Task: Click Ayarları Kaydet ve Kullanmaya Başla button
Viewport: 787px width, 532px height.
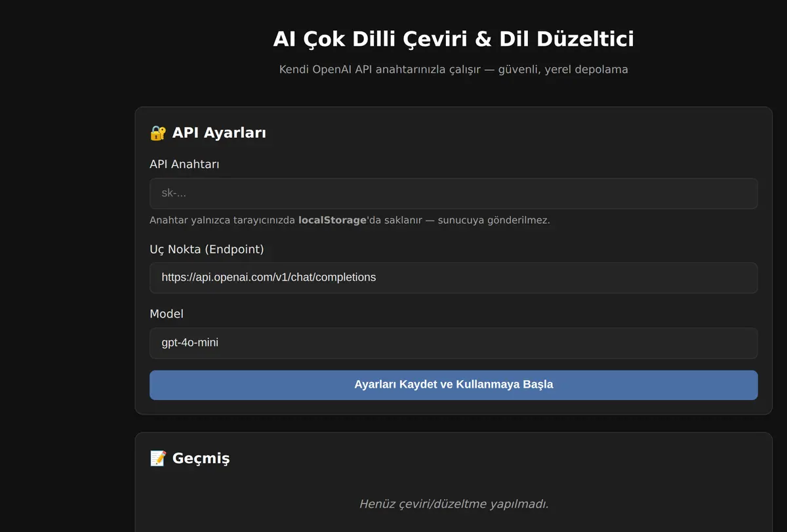Action: pyautogui.click(x=453, y=384)
